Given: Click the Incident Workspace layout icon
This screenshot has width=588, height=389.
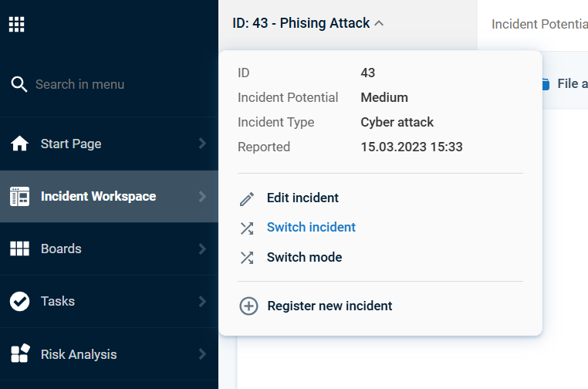Looking at the screenshot, I should click(x=19, y=196).
